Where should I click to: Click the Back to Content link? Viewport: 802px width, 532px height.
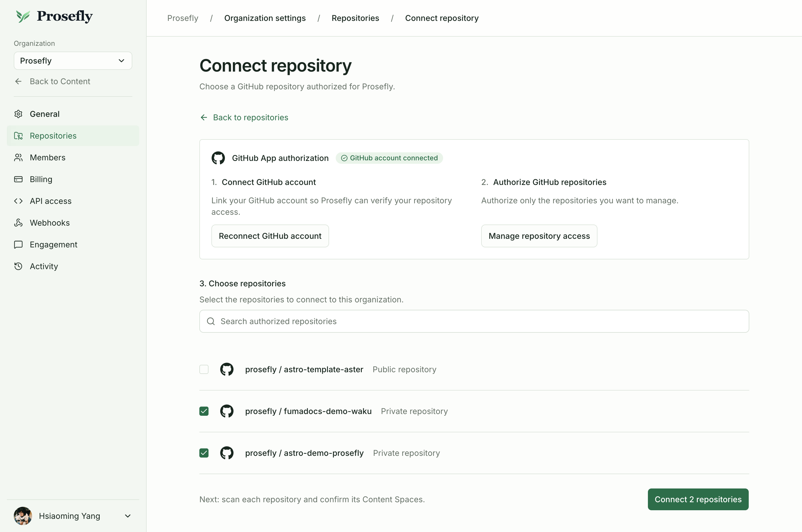coord(52,81)
